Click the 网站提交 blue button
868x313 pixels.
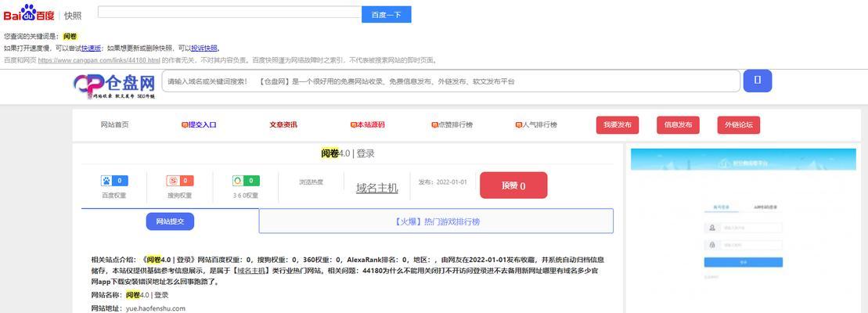click(x=170, y=221)
